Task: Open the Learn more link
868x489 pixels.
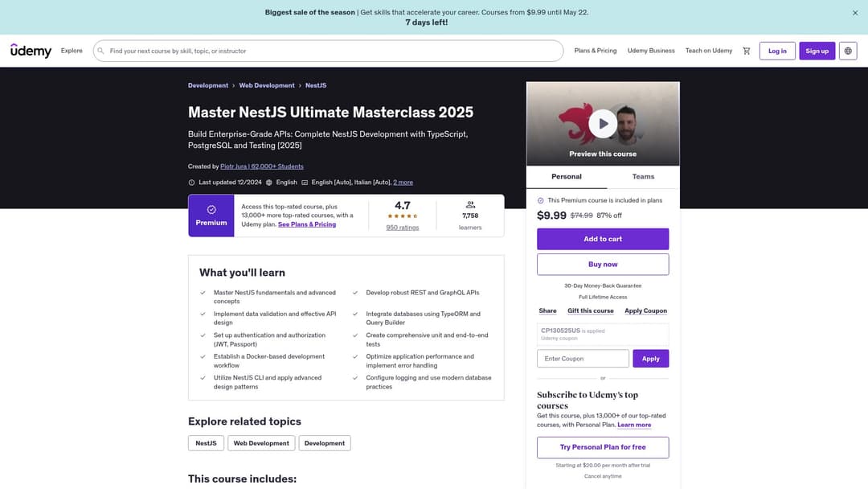Action: coord(634,425)
